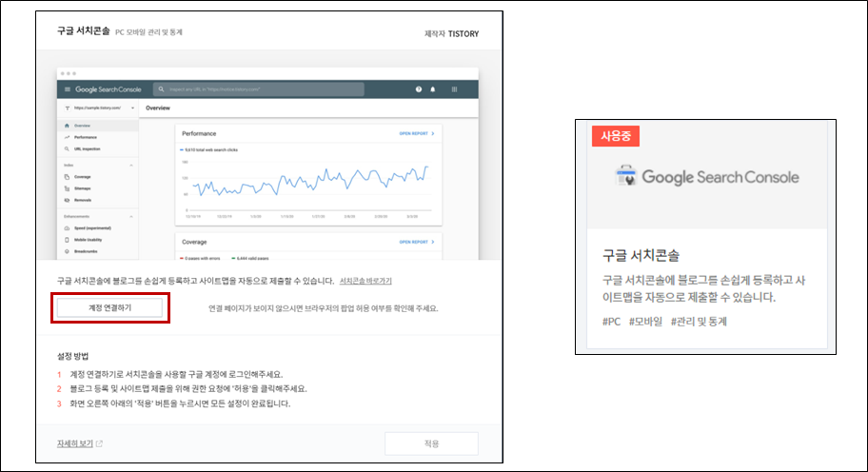Click the 적용 button
Image resolution: width=868 pixels, height=472 pixels.
(431, 443)
